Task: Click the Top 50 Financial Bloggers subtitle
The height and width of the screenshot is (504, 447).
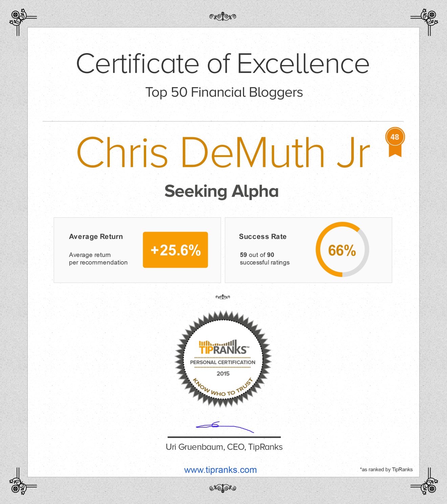Action: (x=224, y=92)
